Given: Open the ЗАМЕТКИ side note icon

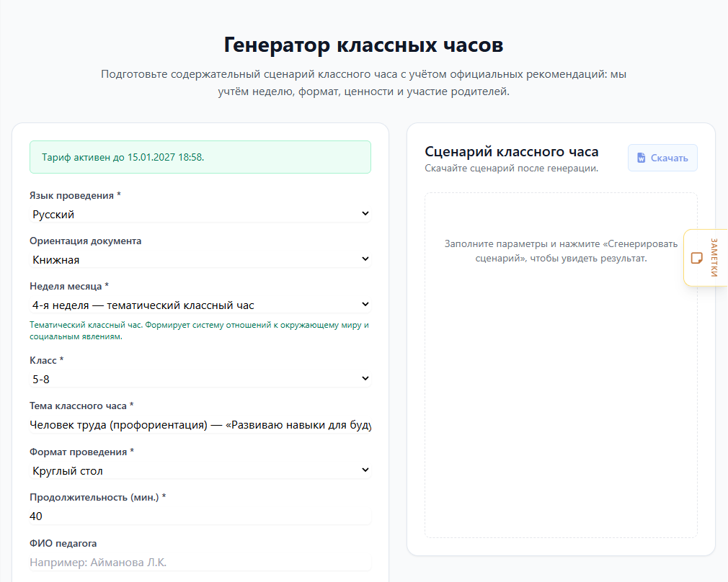Looking at the screenshot, I should 696,258.
